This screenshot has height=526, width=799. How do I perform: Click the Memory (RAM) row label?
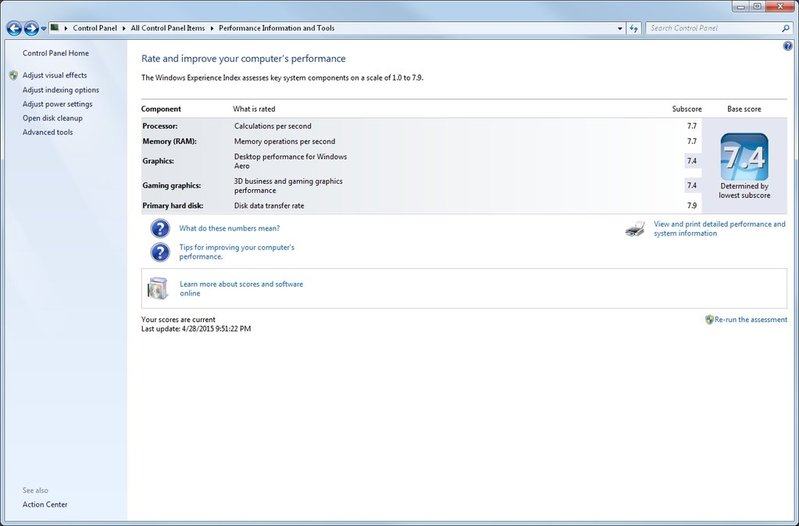pos(169,141)
